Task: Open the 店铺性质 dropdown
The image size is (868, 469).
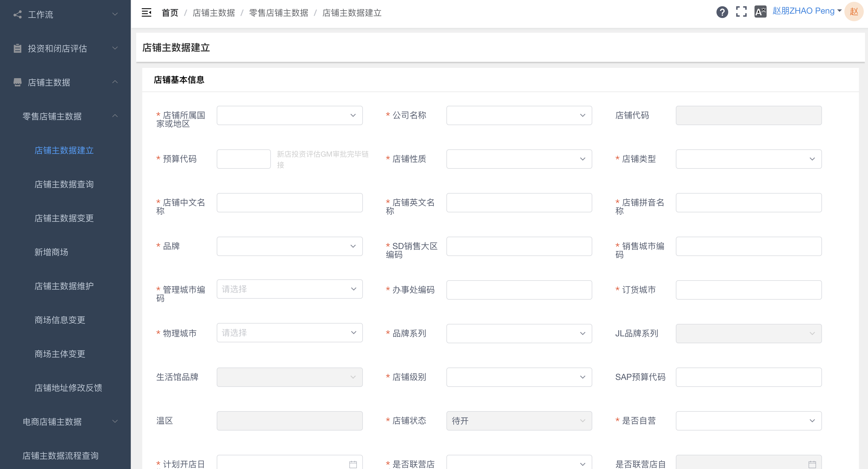Action: 519,159
